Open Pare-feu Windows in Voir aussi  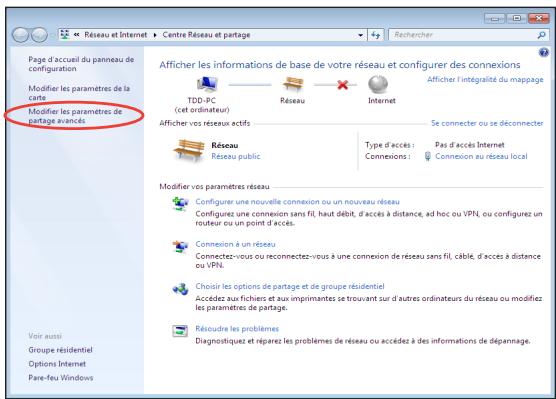(61, 378)
